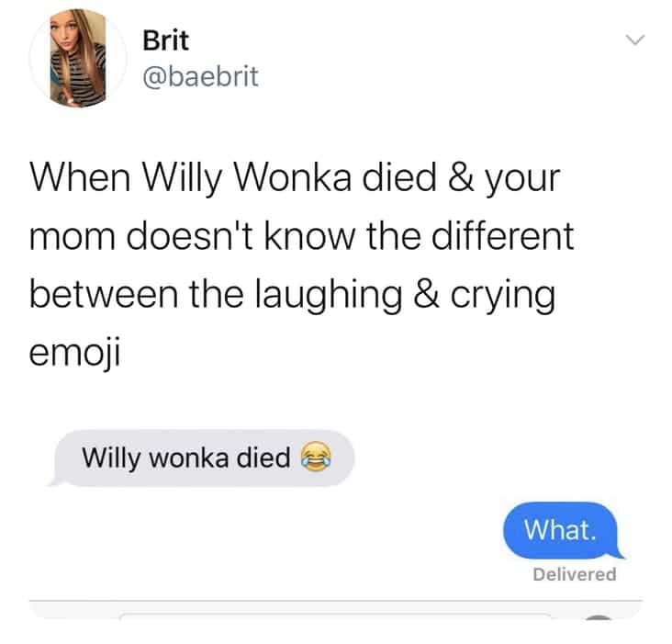Click the divider line above message input
This screenshot has width=672, height=644.
336,601
